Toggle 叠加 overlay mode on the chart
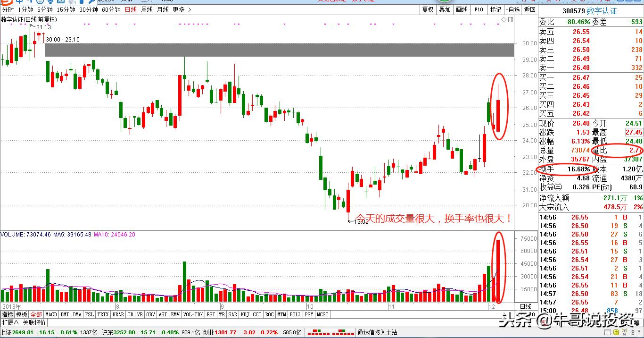The height and width of the screenshot is (338, 644). [x=445, y=9]
